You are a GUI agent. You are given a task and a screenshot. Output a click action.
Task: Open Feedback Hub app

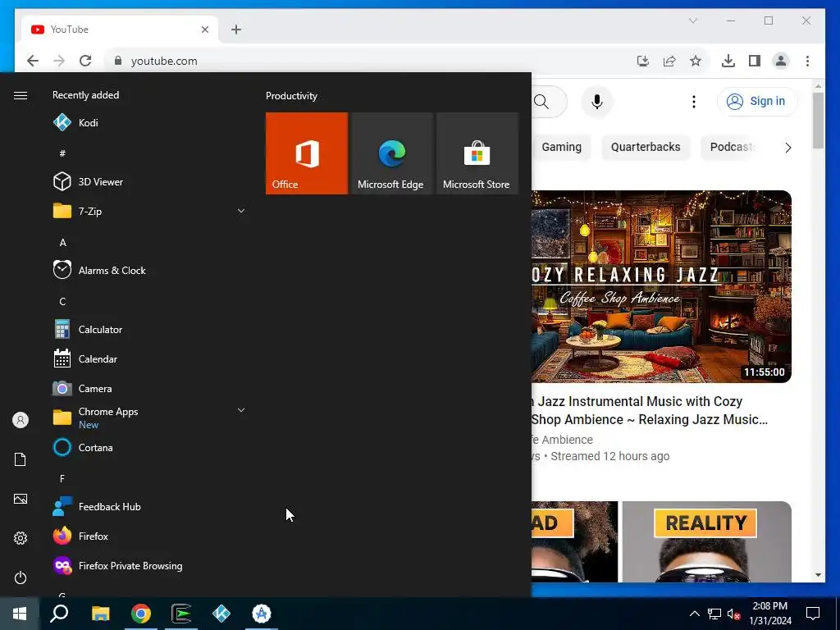pos(150,506)
